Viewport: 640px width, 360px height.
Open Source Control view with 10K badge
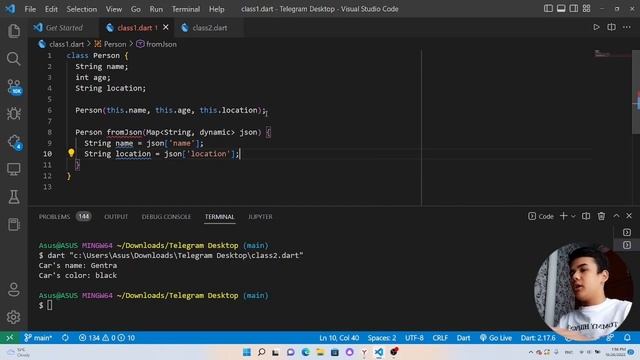coord(14,87)
